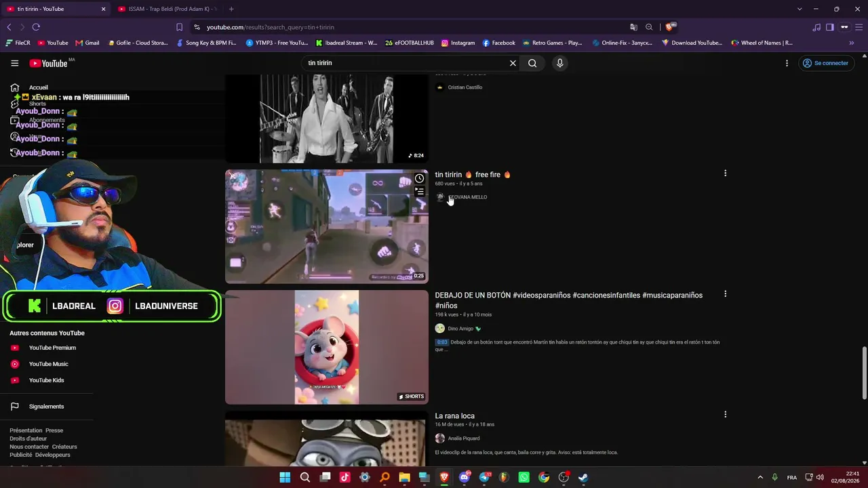Open the zoom magnifier in address bar
The image size is (868, 488).
pyautogui.click(x=649, y=27)
